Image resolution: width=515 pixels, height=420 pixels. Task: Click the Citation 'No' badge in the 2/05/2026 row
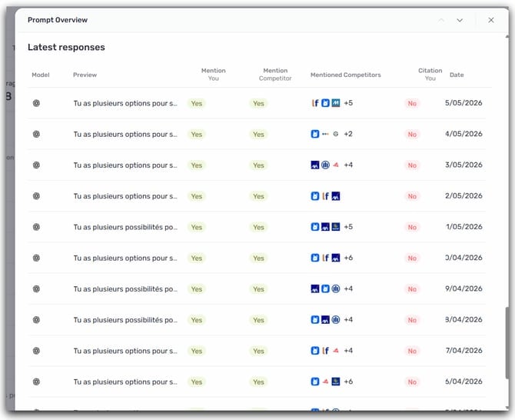(412, 196)
